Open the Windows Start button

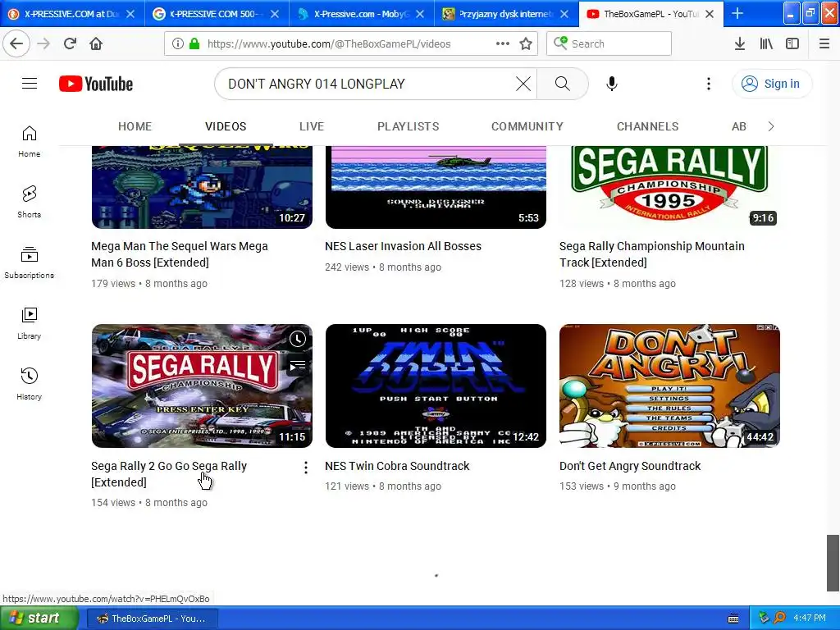39,619
